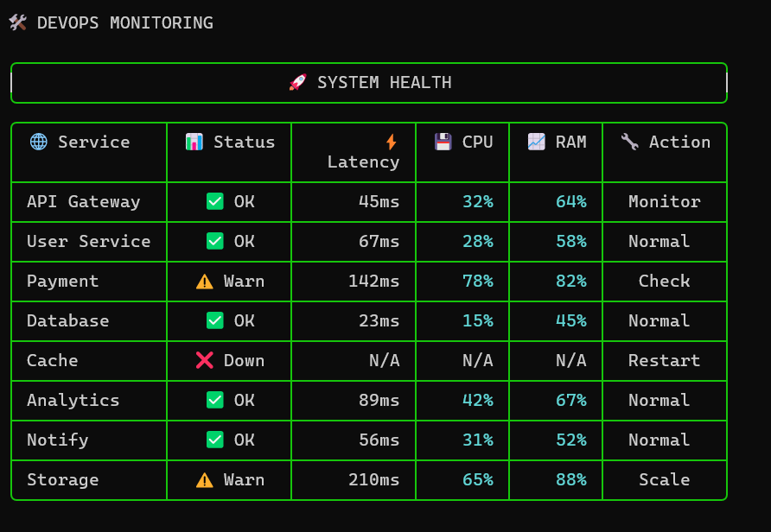Click the hammer and wrench DevOps Monitoring icon

[x=16, y=22]
